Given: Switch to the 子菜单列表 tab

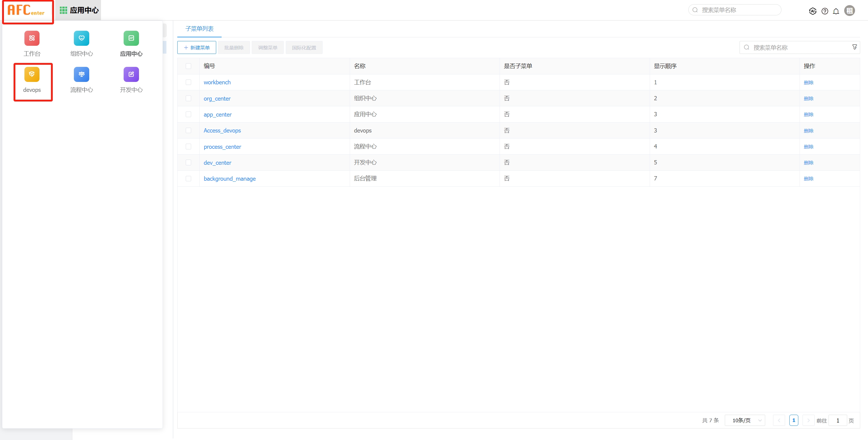Looking at the screenshot, I should click(x=200, y=29).
